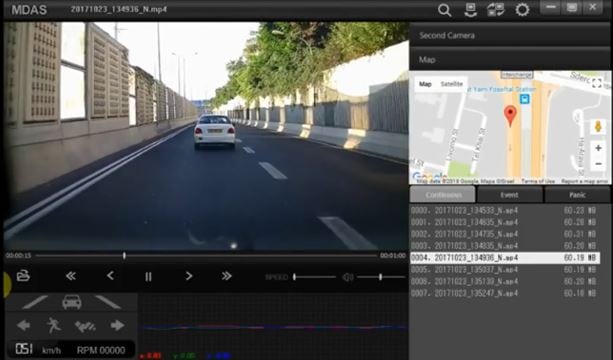This screenshot has height=360, width=613.
Task: Click the camera switch sync icon
Action: [496, 10]
